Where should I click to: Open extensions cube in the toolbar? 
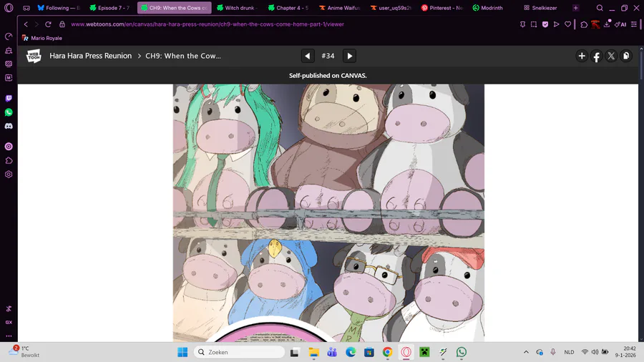pos(584,24)
